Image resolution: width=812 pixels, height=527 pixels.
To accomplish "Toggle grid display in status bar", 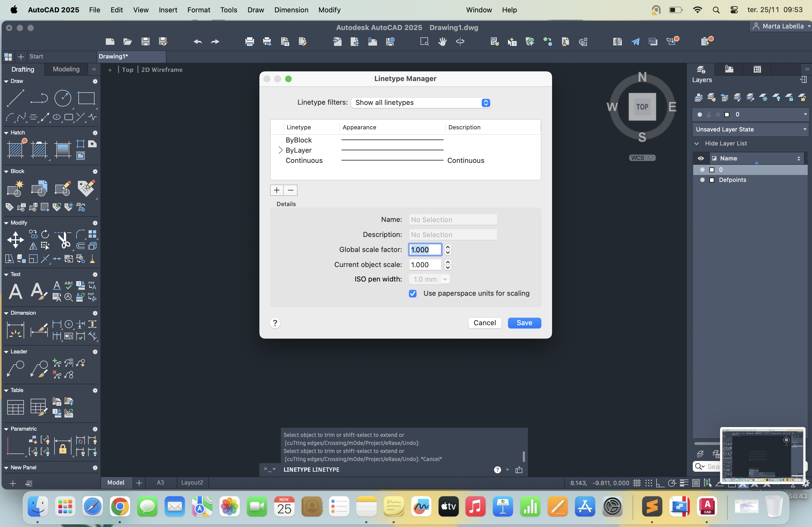I will pyautogui.click(x=637, y=483).
